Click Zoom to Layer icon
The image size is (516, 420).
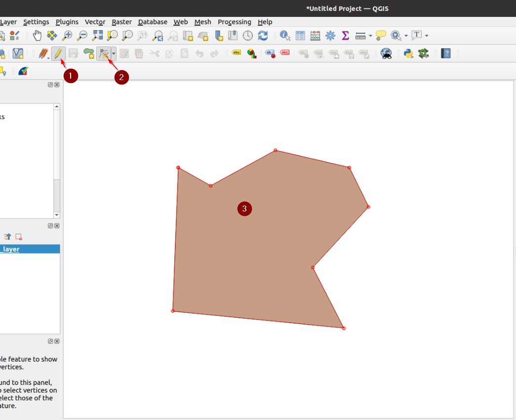point(127,35)
